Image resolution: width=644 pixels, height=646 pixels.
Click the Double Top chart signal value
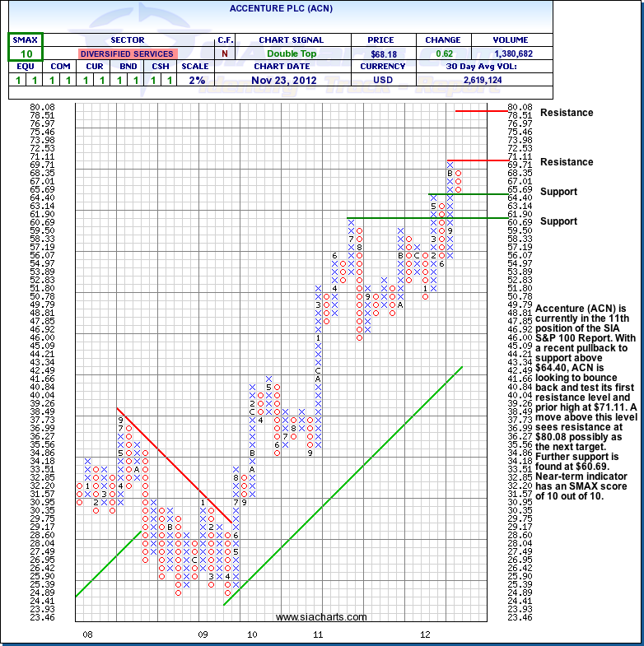291,53
